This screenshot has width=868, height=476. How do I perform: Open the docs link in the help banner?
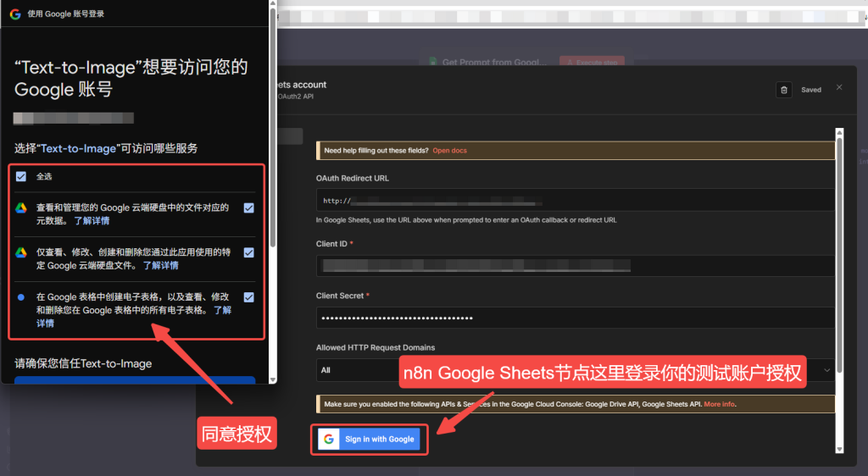449,151
